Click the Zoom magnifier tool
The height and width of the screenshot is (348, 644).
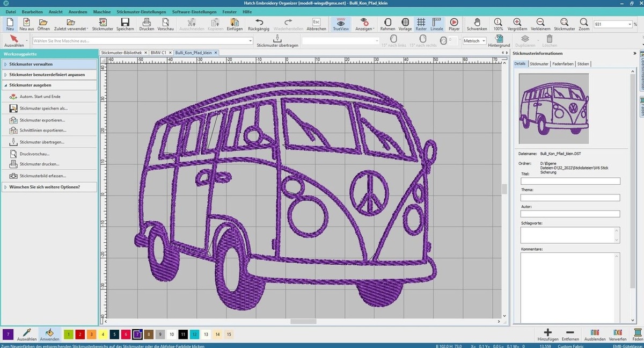[x=584, y=24]
